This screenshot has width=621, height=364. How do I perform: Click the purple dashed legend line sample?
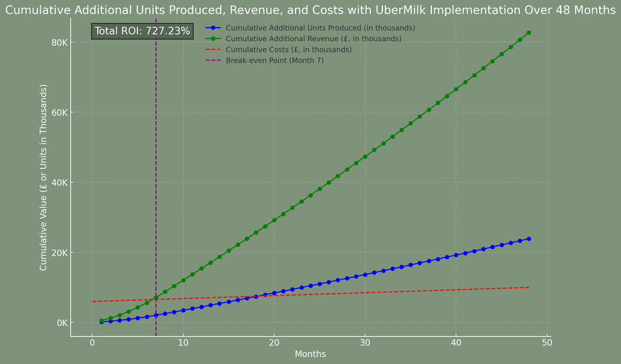coord(213,60)
